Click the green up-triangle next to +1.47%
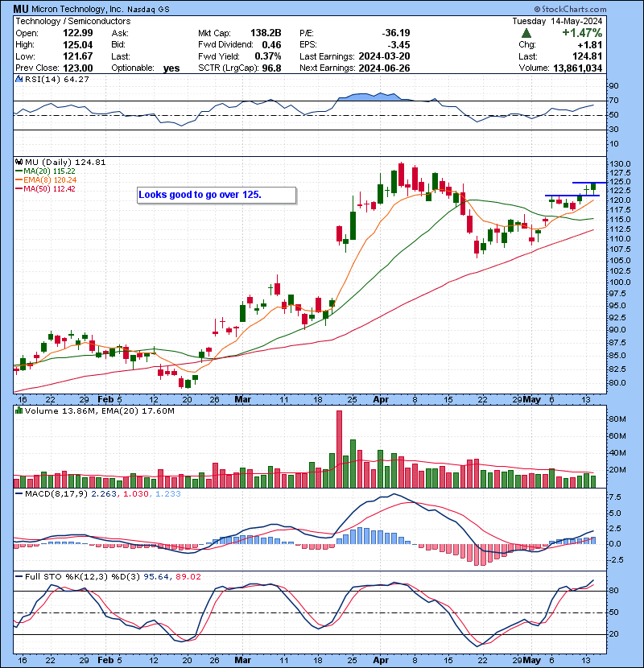This screenshot has height=668, width=644. [x=526, y=33]
